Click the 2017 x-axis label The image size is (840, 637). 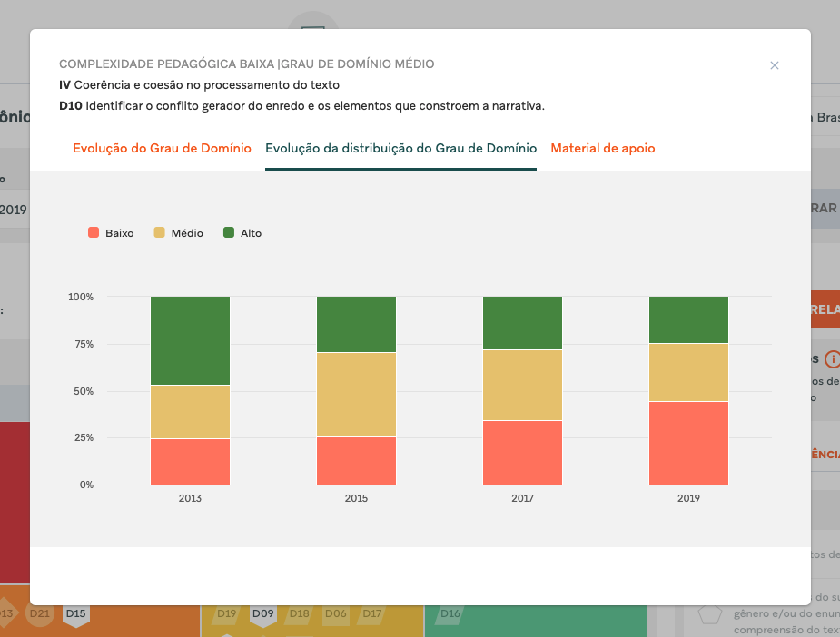pos(523,498)
